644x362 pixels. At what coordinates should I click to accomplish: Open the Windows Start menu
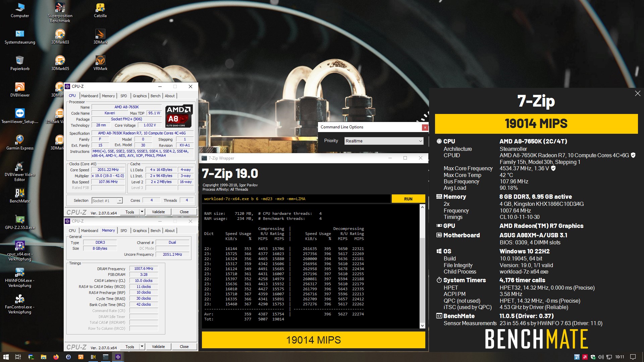(6, 357)
